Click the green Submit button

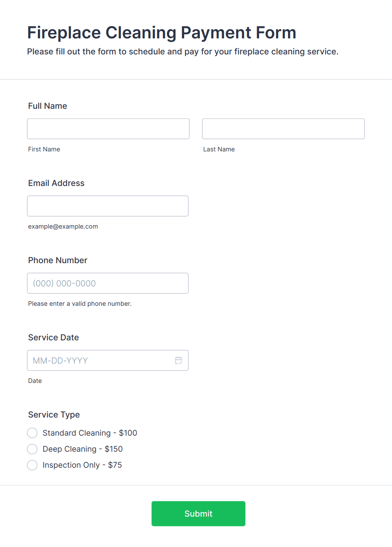pyautogui.click(x=199, y=514)
